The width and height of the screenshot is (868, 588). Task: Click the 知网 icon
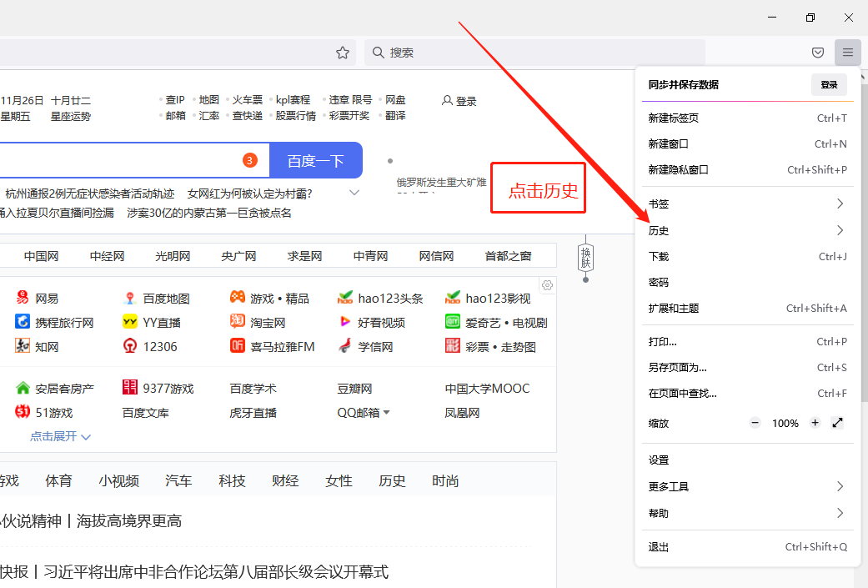23,346
